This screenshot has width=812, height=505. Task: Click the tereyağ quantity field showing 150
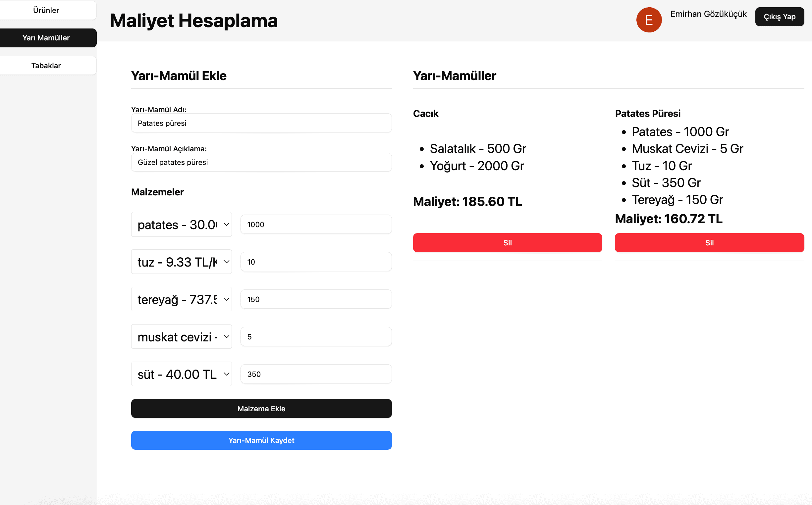coord(316,299)
